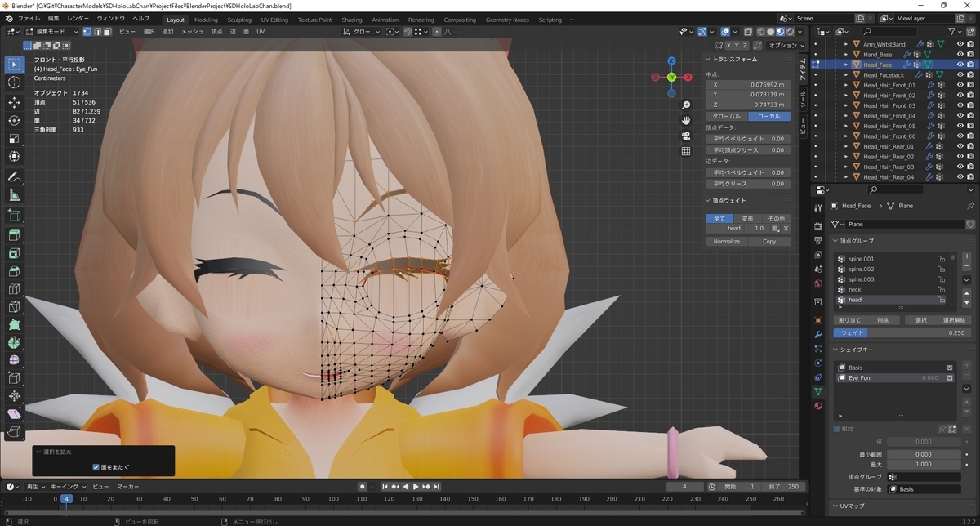980x526 pixels.
Task: Activate the Loop Cut tool
Action: click(x=14, y=289)
